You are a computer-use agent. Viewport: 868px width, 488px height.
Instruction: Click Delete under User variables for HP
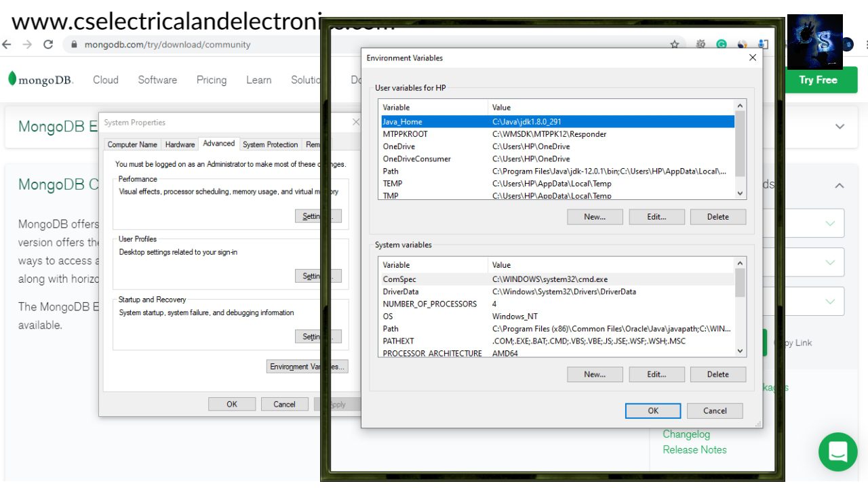[x=718, y=217]
